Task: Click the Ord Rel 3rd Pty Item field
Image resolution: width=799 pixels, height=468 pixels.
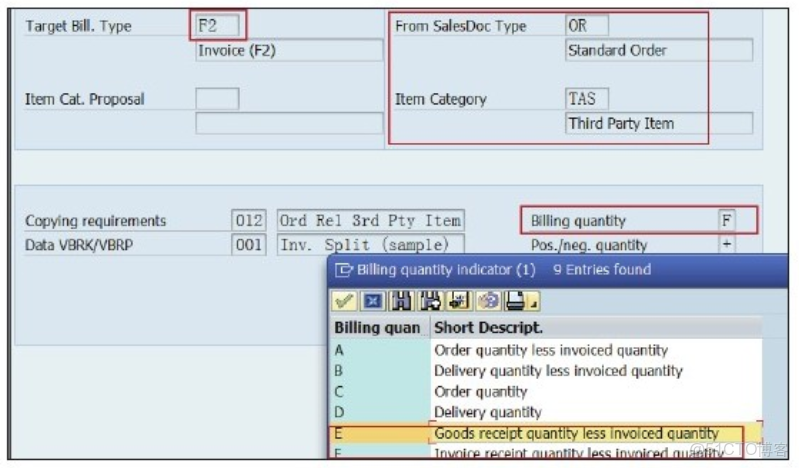Action: [370, 220]
